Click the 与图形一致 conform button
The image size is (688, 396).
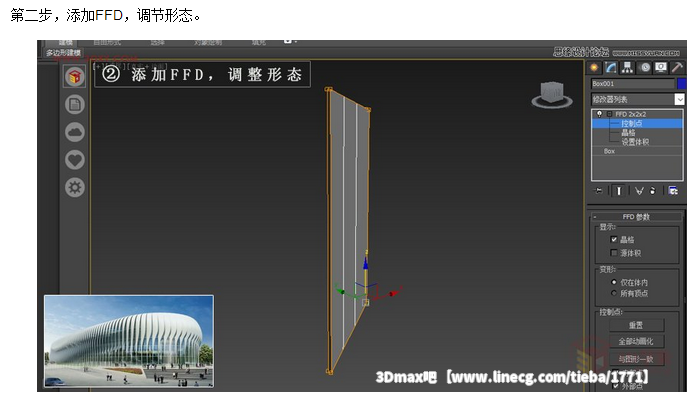pos(636,359)
